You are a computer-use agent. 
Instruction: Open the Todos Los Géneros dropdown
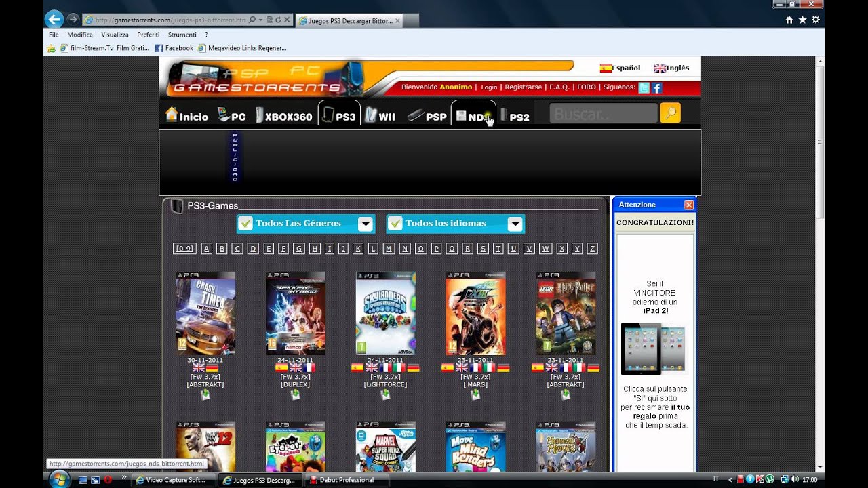pyautogui.click(x=366, y=224)
